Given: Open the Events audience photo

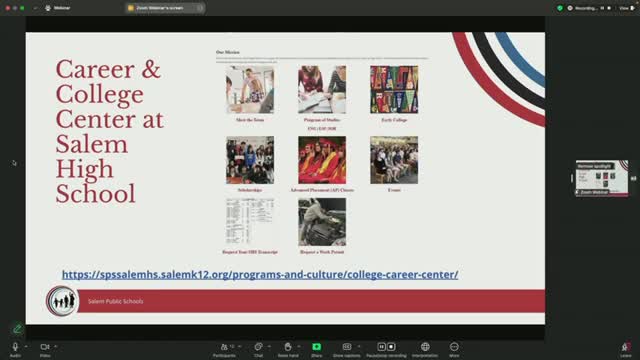Looking at the screenshot, I should click(x=394, y=160).
